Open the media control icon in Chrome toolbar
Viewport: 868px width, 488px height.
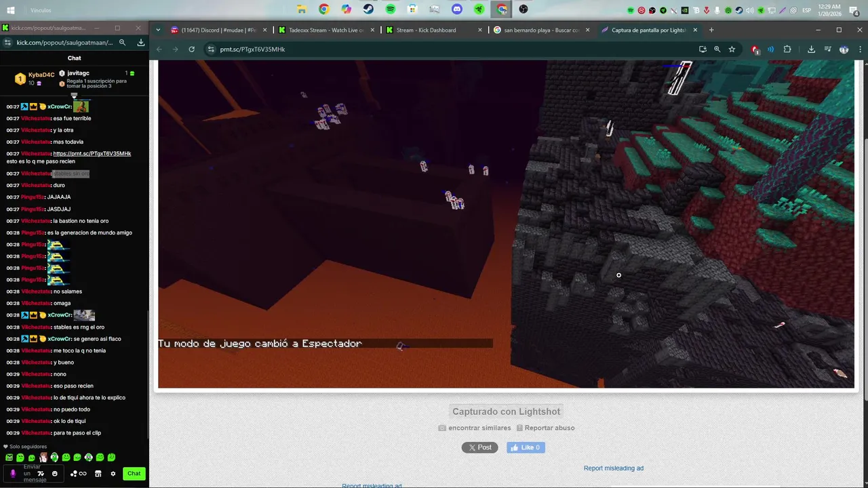pos(828,49)
